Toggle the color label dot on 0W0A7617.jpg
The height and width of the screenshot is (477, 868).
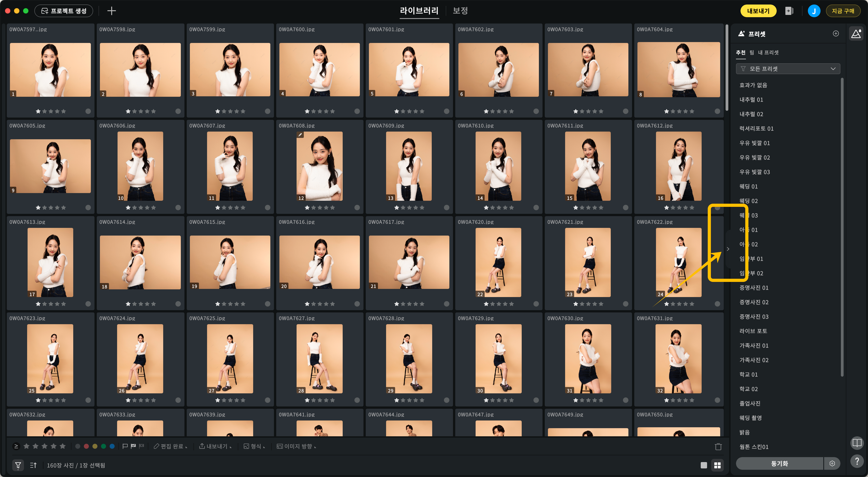(446, 304)
